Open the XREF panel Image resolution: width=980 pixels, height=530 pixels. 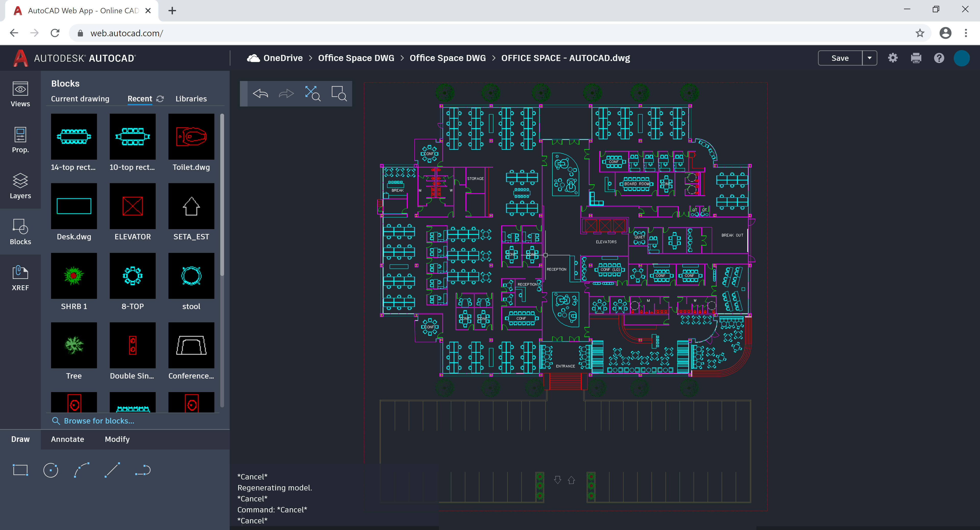20,278
